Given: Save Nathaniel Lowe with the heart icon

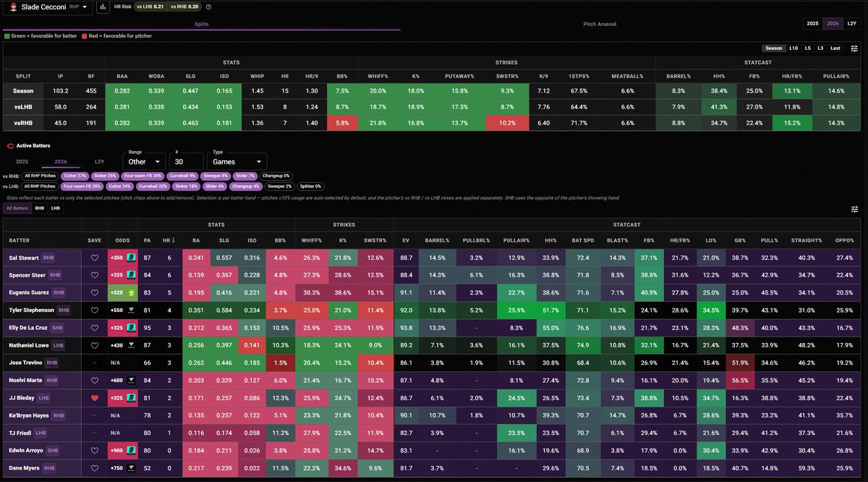Looking at the screenshot, I should point(94,345).
